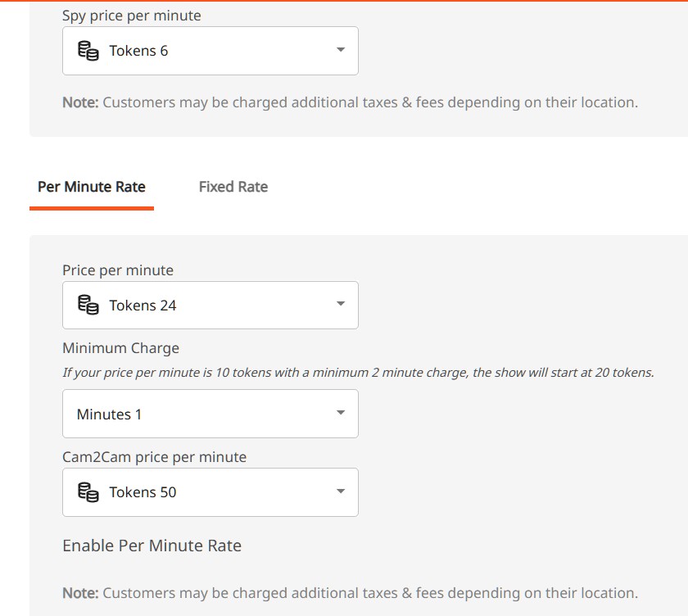Click the Minutes 1 selection text

pyautogui.click(x=109, y=414)
